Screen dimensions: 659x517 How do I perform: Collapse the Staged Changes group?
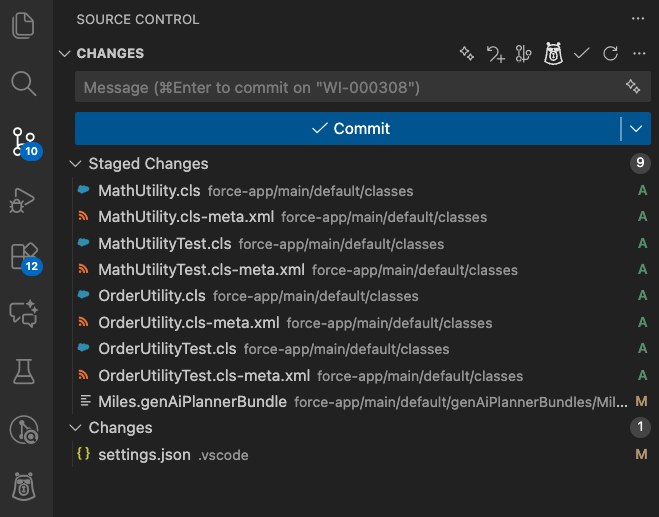click(x=75, y=164)
